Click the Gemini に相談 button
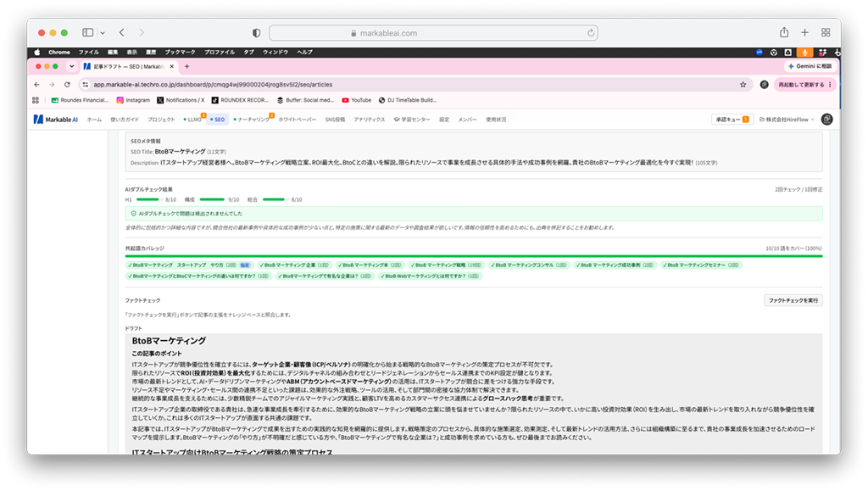The image size is (868, 491). 810,66
